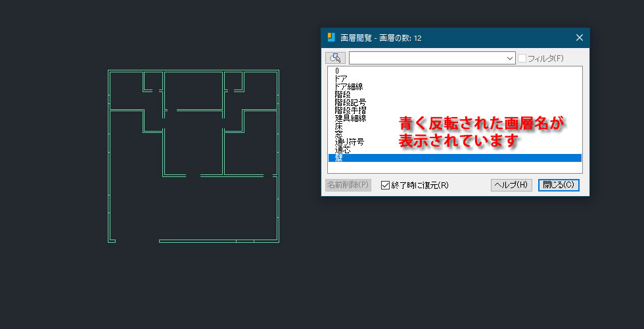Click the highlighted 壁 layer row
Viewport: 644px width, 329px height.
click(455, 158)
